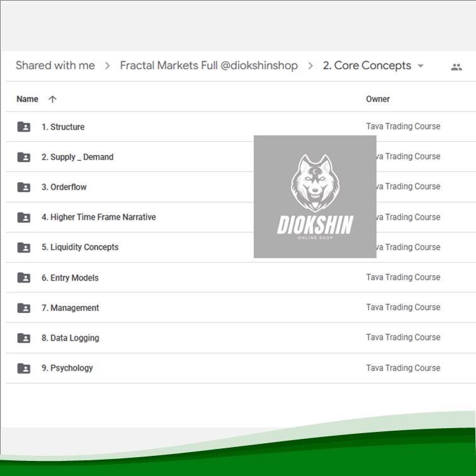The width and height of the screenshot is (476, 476).
Task: Reverse sort order with the Name arrow
Action: [x=52, y=99]
